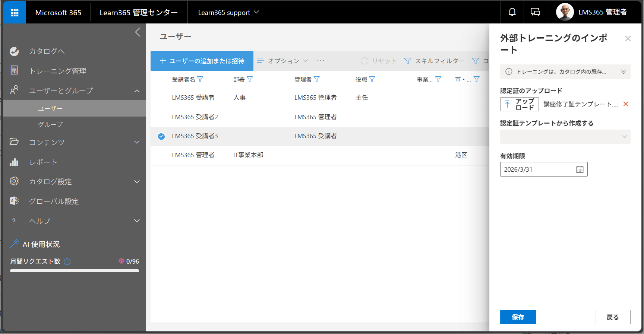Remove the uploaded 講座修了証テンプレート file
Screen dimensions: 644x334
point(626,104)
